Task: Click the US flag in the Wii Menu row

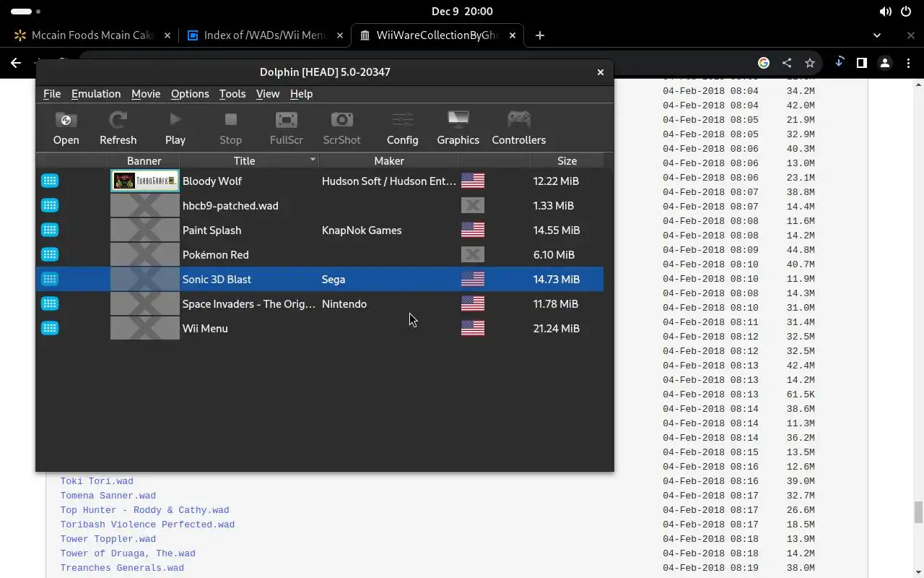Action: [x=473, y=328]
